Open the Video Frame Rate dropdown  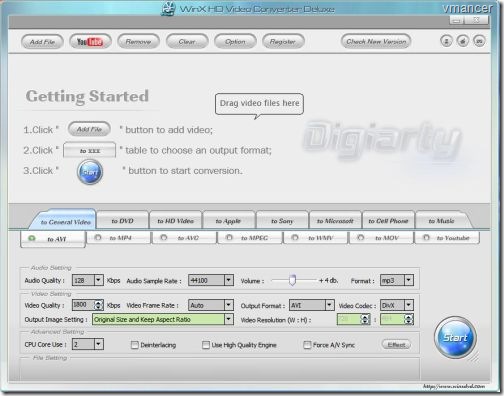tap(228, 305)
